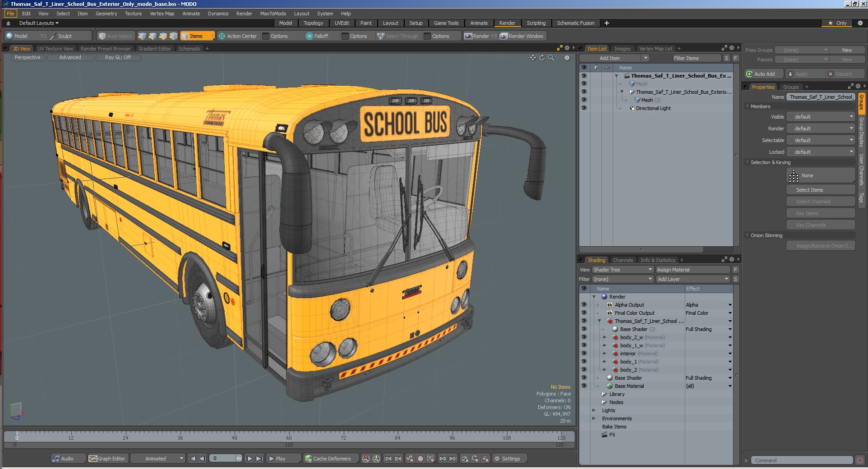
Task: Open Visible dropdown in Members
Action: 821,117
